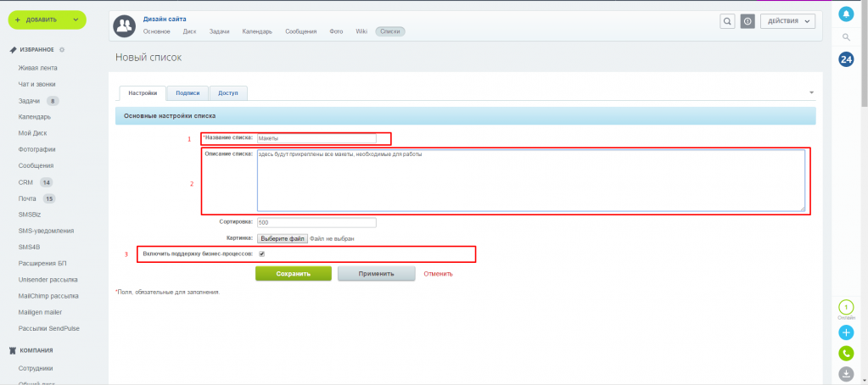Click the 14 counter badge next to CRM

tap(47, 182)
